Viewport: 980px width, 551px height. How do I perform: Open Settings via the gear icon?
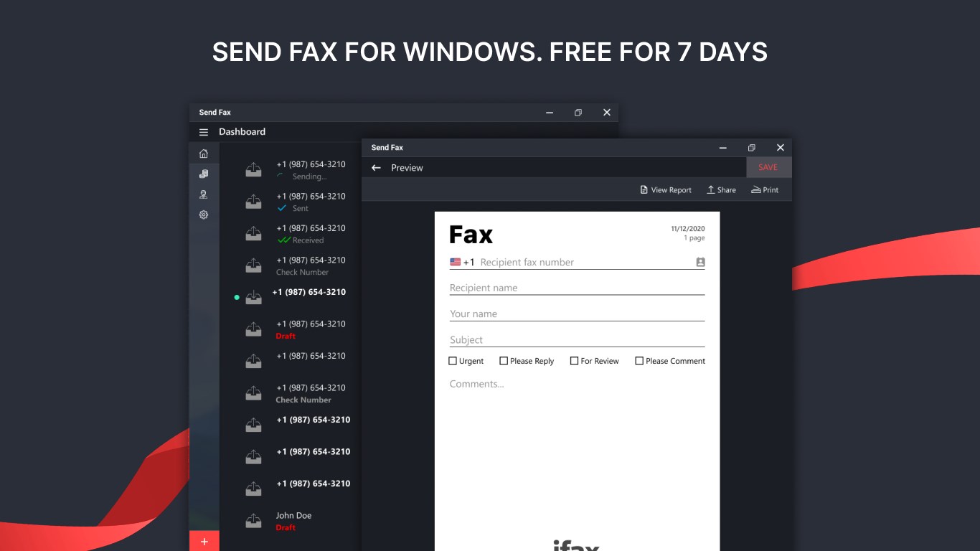tap(204, 215)
